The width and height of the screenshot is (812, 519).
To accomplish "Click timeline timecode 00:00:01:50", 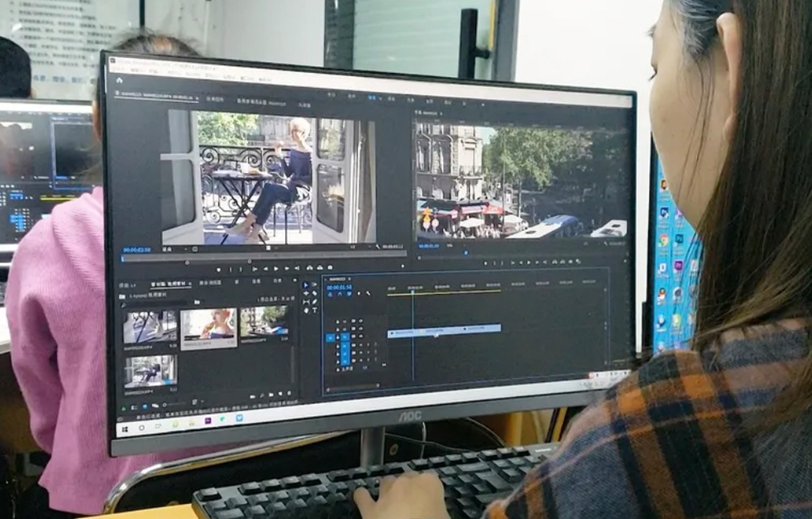I will (x=338, y=287).
